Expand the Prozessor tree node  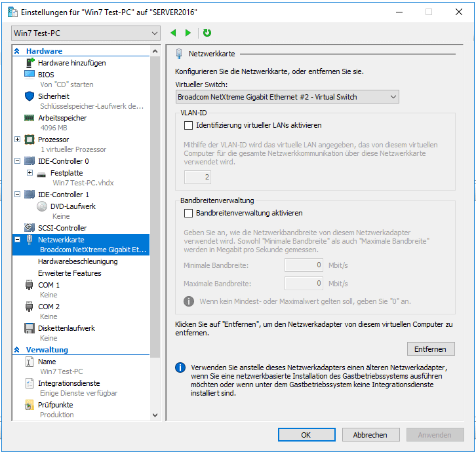point(18,140)
